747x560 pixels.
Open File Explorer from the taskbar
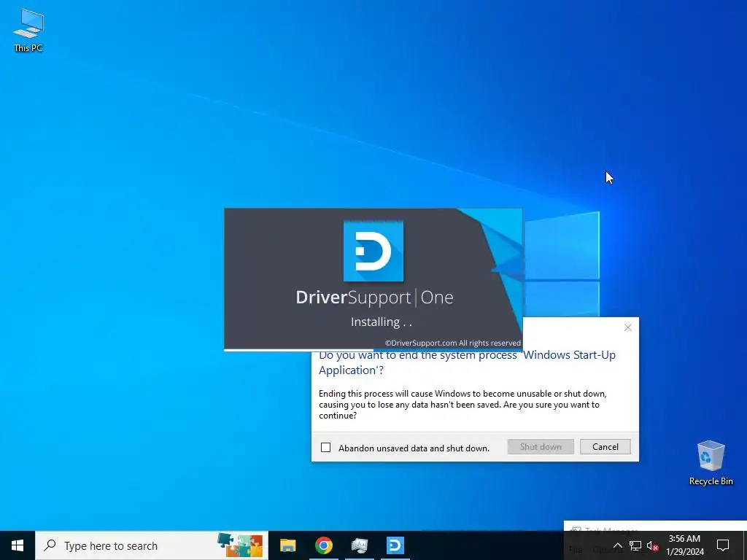coord(287,545)
